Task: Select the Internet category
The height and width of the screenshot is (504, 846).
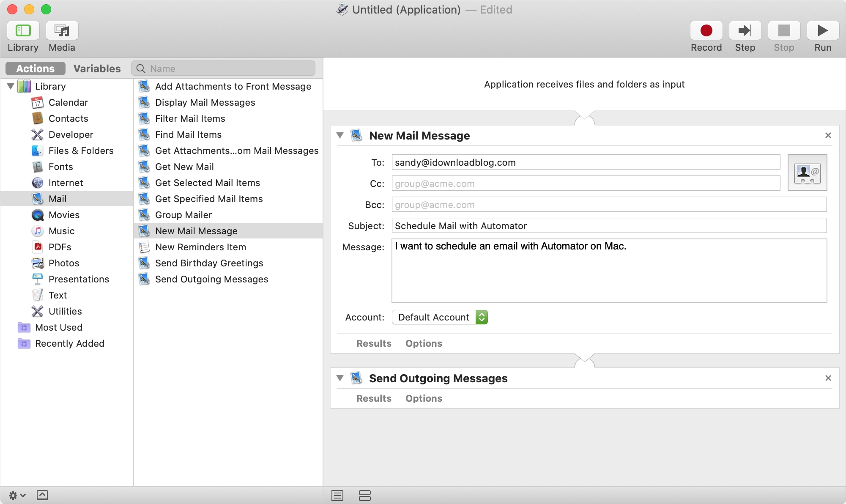Action: tap(68, 183)
